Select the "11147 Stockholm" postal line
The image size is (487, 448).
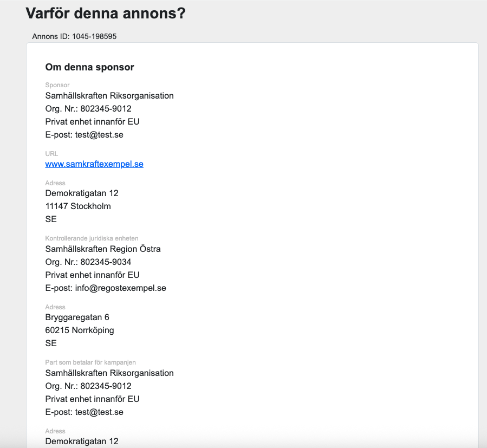[78, 206]
